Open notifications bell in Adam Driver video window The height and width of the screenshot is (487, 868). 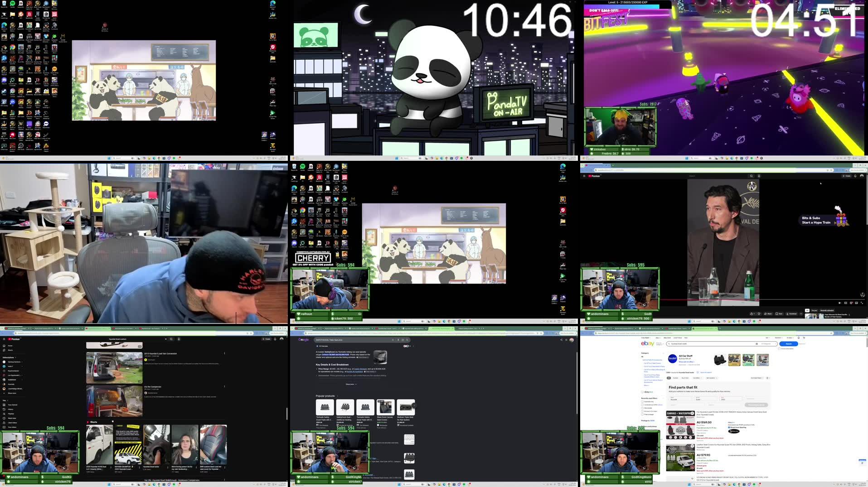855,176
